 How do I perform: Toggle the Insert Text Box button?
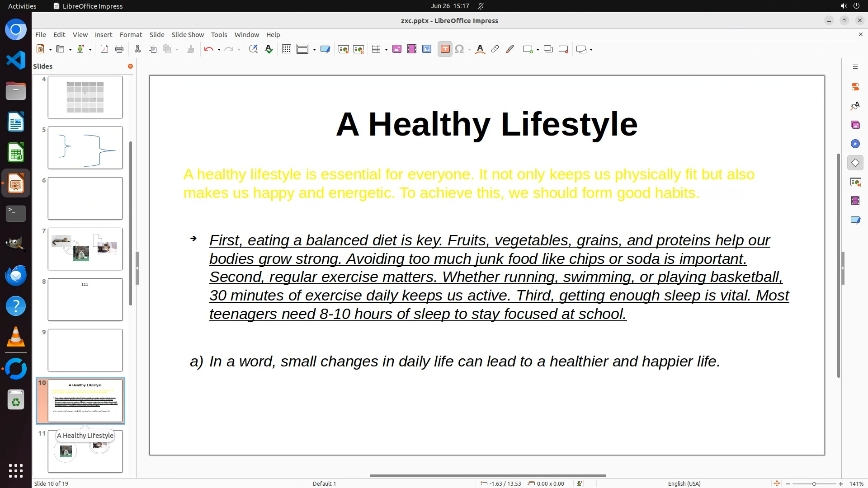tap(445, 49)
